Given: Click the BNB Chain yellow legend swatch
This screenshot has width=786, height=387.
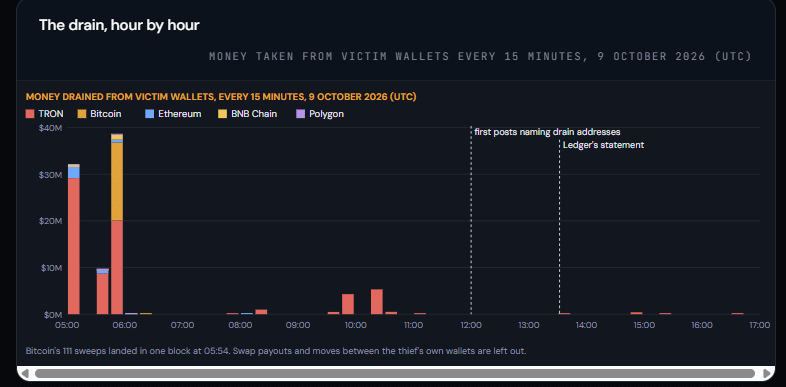Looking at the screenshot, I should pos(222,114).
